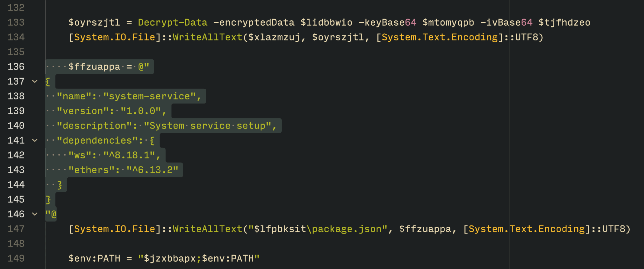
Task: Click the "ethers" dependency key
Action: (x=92, y=170)
